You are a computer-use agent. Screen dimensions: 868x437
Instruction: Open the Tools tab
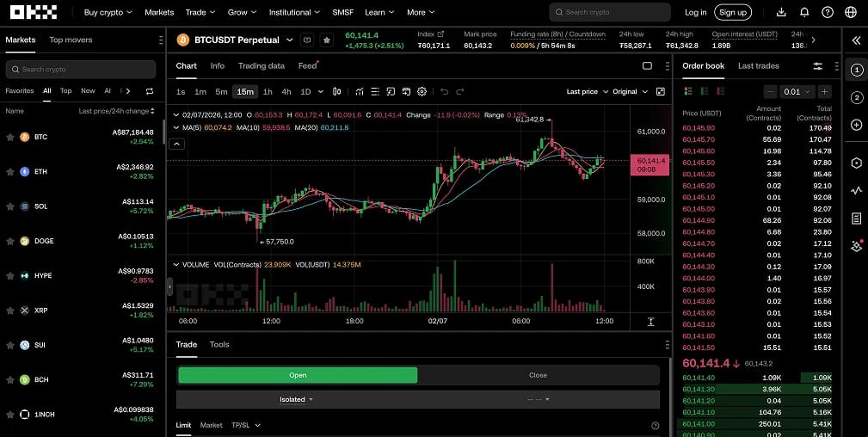[219, 344]
